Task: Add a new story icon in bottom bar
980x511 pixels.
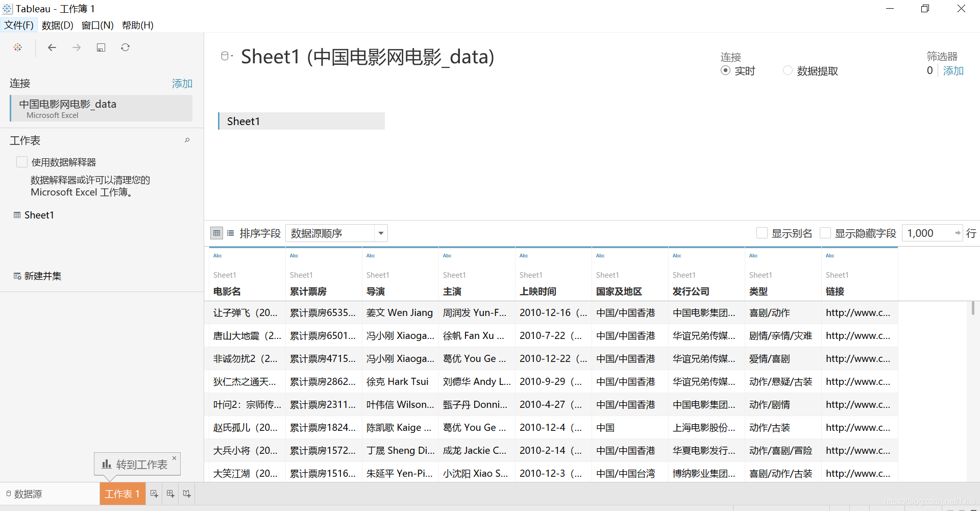Action: click(187, 494)
